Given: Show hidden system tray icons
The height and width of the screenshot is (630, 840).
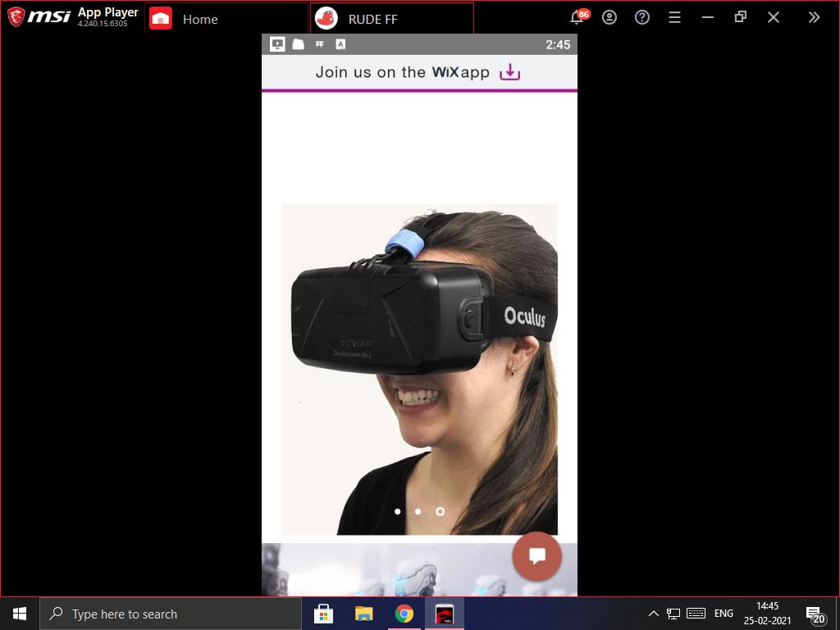Looking at the screenshot, I should pyautogui.click(x=654, y=614).
